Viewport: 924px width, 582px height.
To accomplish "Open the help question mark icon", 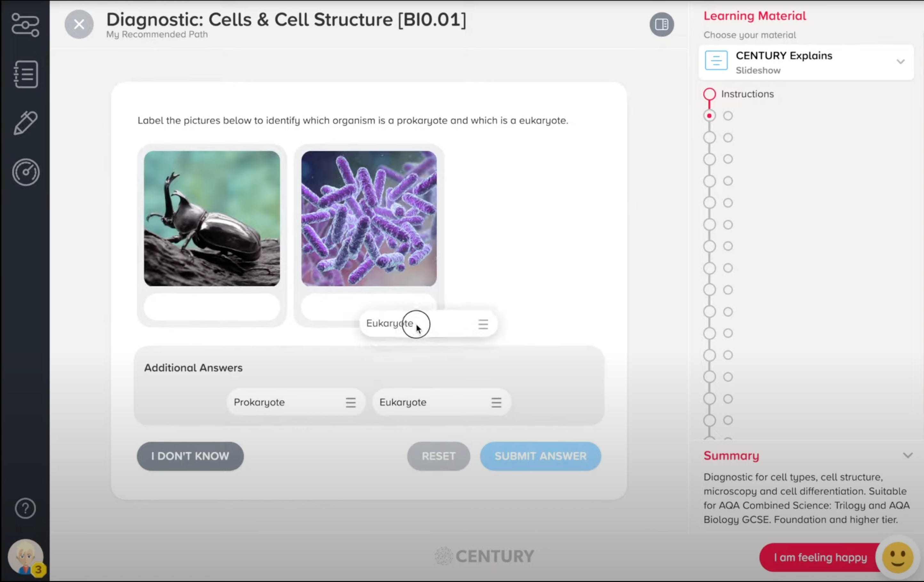I will 25,508.
